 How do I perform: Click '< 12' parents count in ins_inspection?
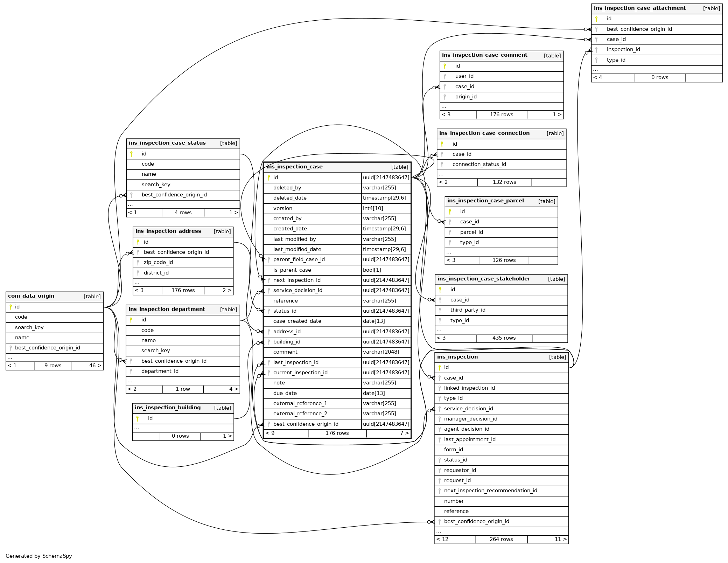(442, 540)
